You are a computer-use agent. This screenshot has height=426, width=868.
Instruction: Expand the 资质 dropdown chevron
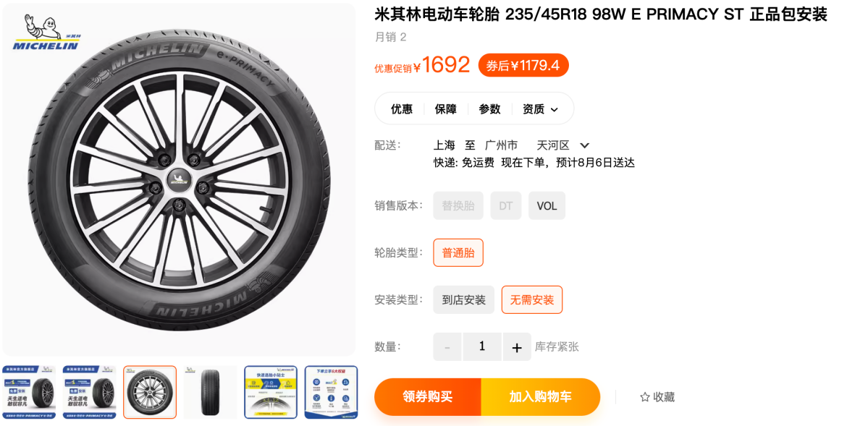(x=554, y=109)
